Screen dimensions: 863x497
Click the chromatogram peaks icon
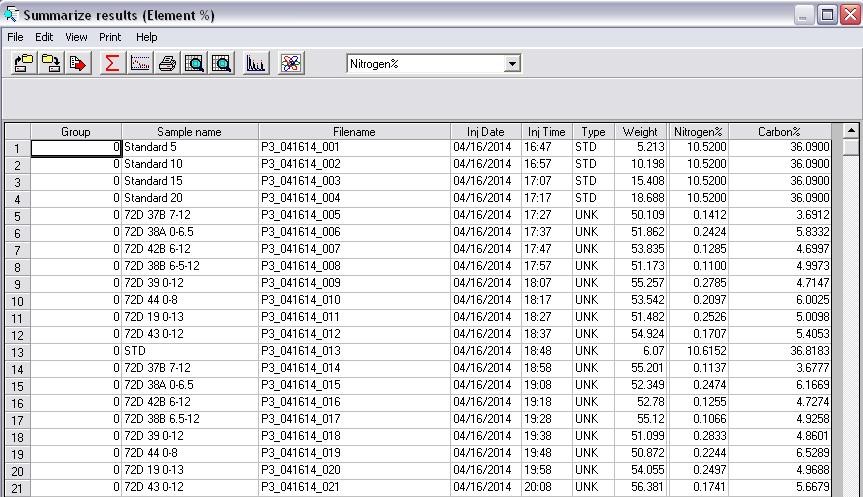coord(256,63)
